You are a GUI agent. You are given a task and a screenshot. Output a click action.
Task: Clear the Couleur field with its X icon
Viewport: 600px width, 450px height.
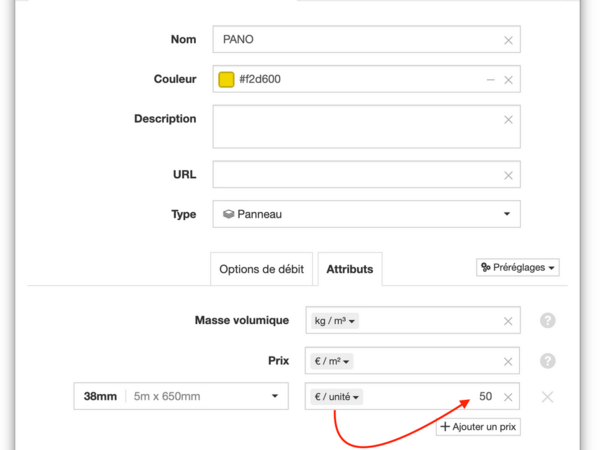pyautogui.click(x=508, y=80)
